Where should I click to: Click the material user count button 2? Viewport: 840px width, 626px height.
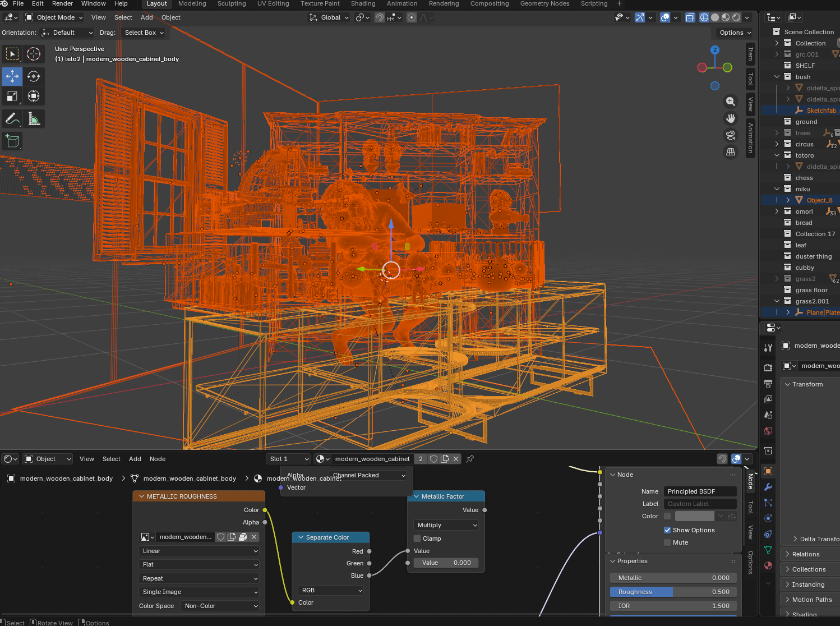pos(421,459)
